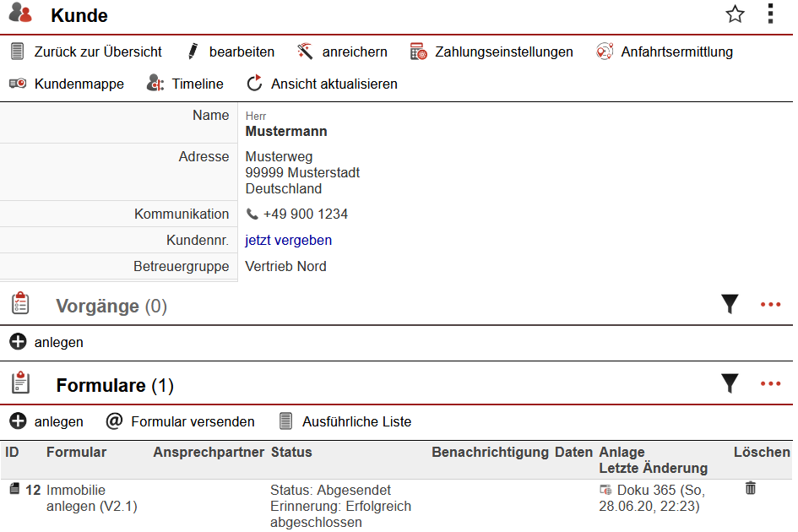Click the bearbeiten pencil icon
The height and width of the screenshot is (532, 798).
tap(193, 52)
